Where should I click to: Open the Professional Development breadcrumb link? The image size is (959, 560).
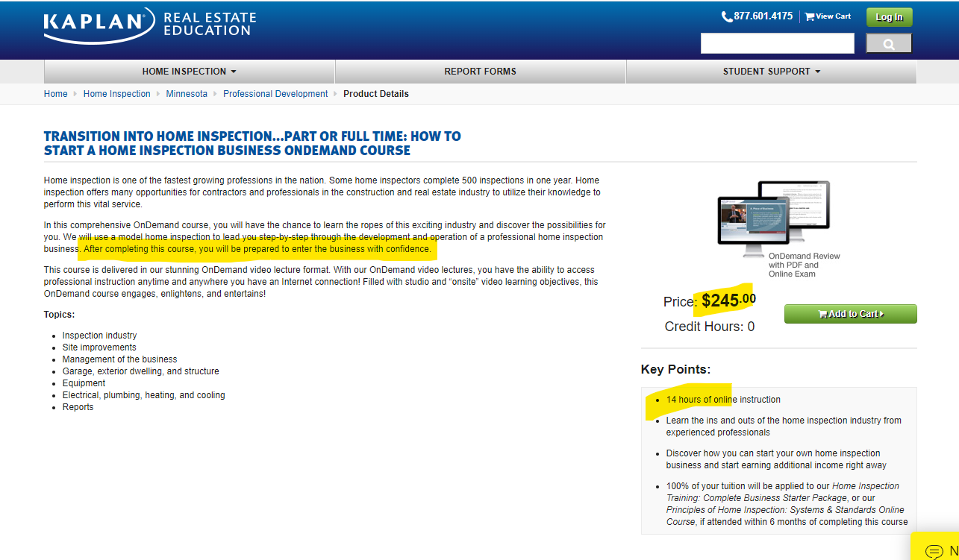(x=275, y=94)
